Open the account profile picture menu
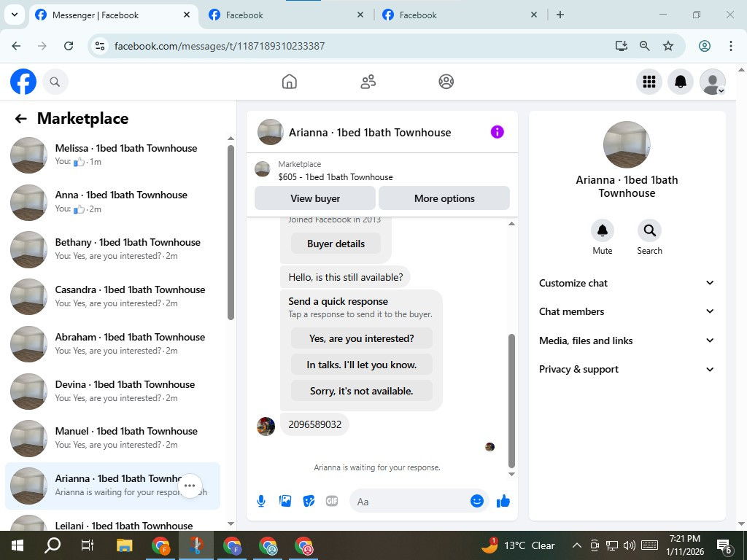The width and height of the screenshot is (747, 560). (712, 82)
